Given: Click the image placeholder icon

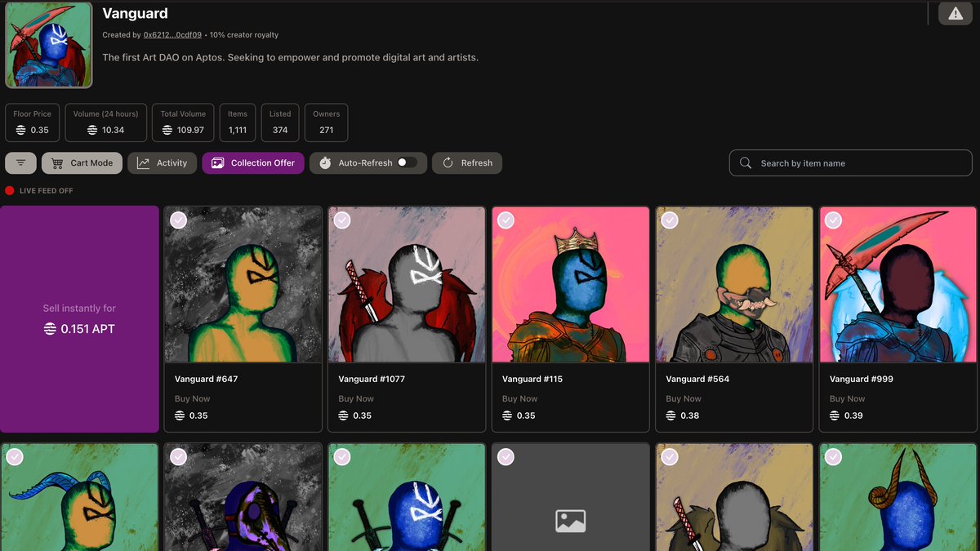Looking at the screenshot, I should click(570, 521).
